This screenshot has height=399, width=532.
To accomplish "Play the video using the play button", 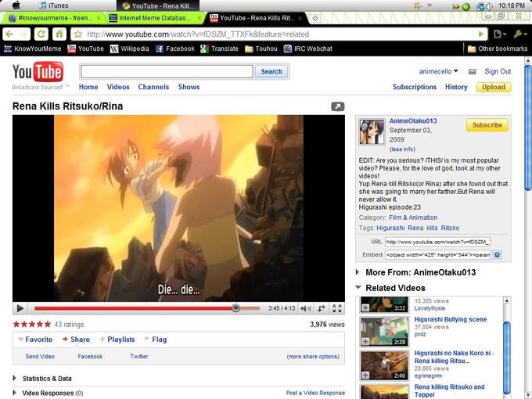I will click(20, 308).
